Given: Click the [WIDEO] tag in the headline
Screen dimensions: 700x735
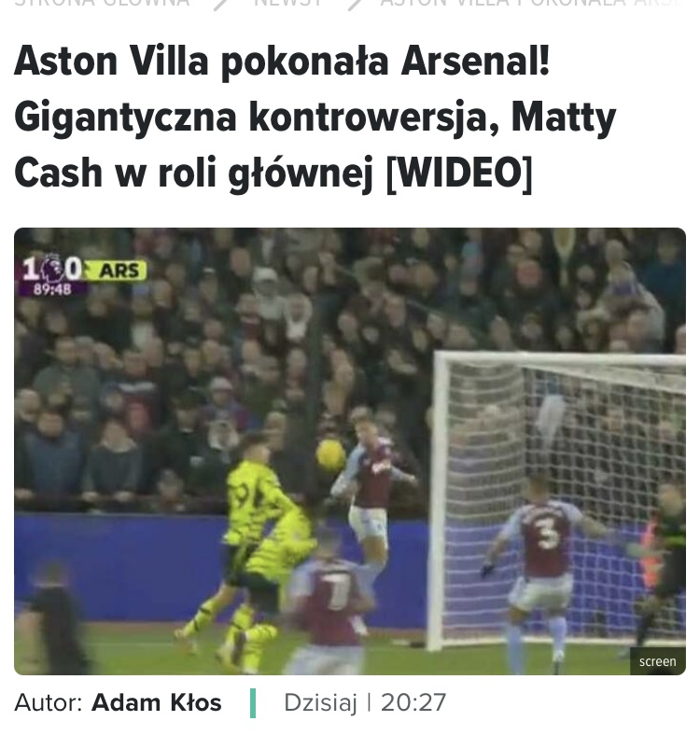Looking at the screenshot, I should pyautogui.click(x=459, y=173).
